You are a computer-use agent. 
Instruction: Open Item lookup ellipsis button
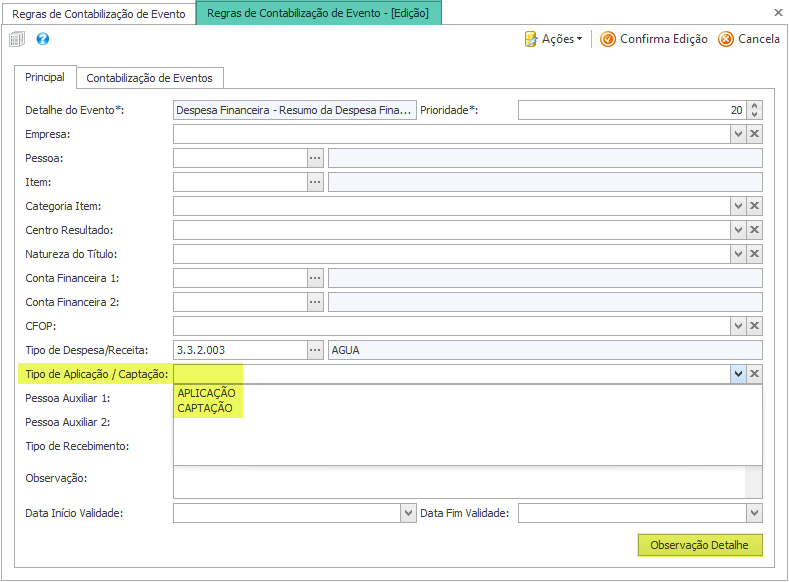(x=315, y=182)
